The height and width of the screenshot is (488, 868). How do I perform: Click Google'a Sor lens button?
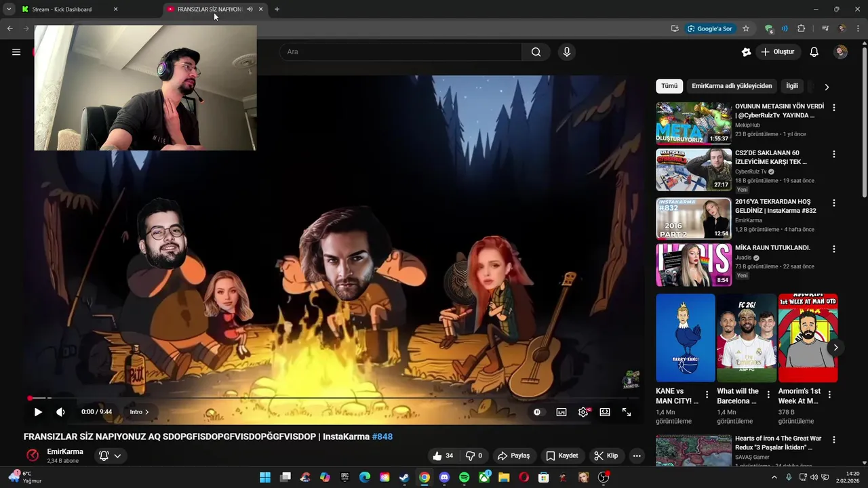(x=709, y=28)
